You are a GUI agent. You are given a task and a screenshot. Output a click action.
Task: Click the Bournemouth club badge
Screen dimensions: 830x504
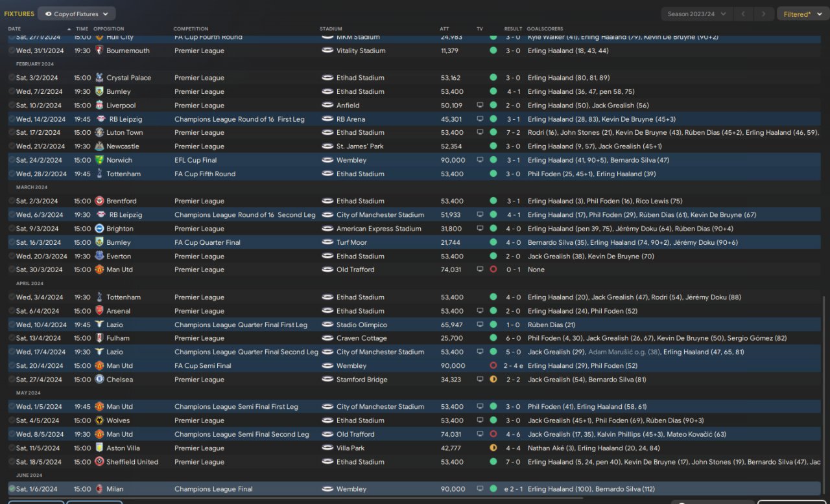[99, 51]
